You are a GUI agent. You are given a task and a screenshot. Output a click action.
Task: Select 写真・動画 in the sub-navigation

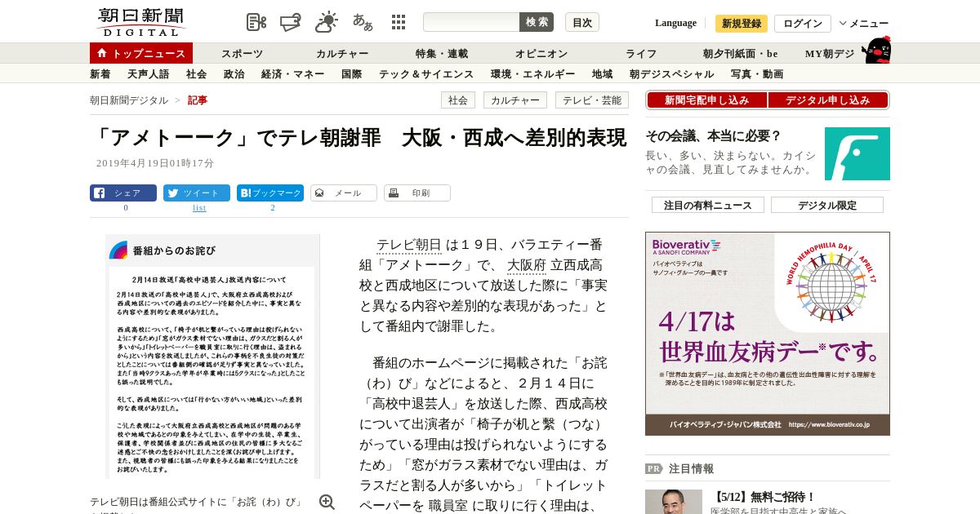tap(757, 74)
